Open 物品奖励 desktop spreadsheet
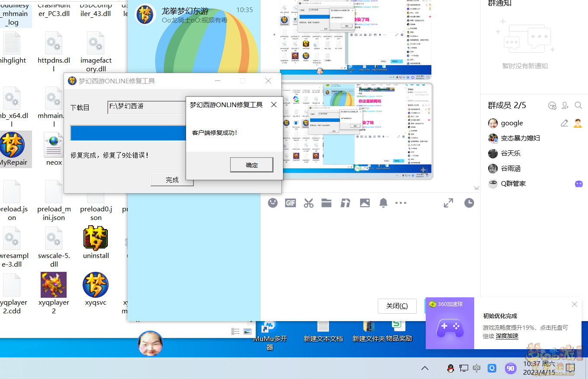 point(398,332)
